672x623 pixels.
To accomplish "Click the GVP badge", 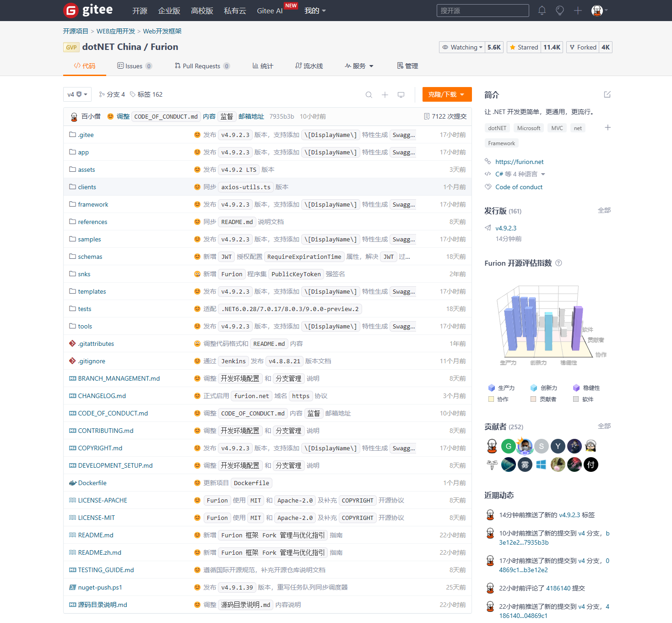I will [x=71, y=47].
